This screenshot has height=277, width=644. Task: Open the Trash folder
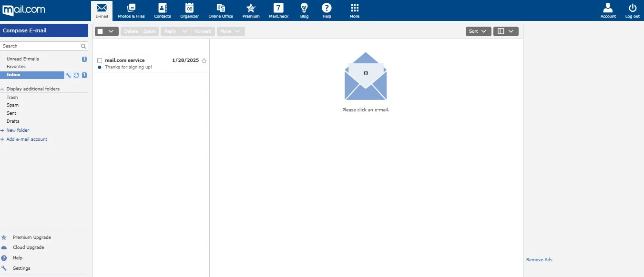(x=12, y=98)
